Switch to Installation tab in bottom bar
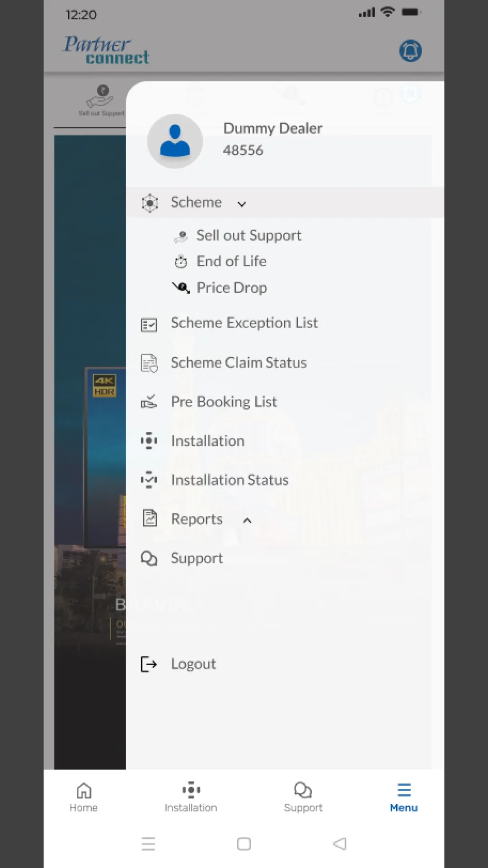This screenshot has width=488, height=868. (x=191, y=797)
